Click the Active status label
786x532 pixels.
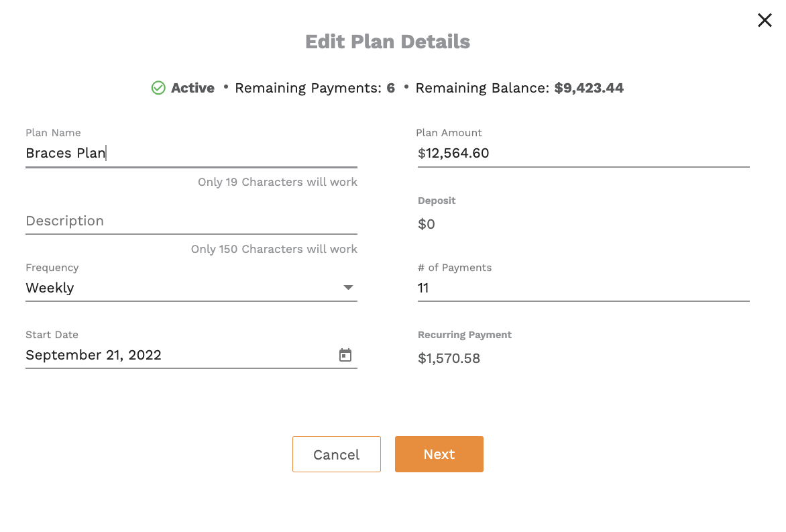[193, 88]
